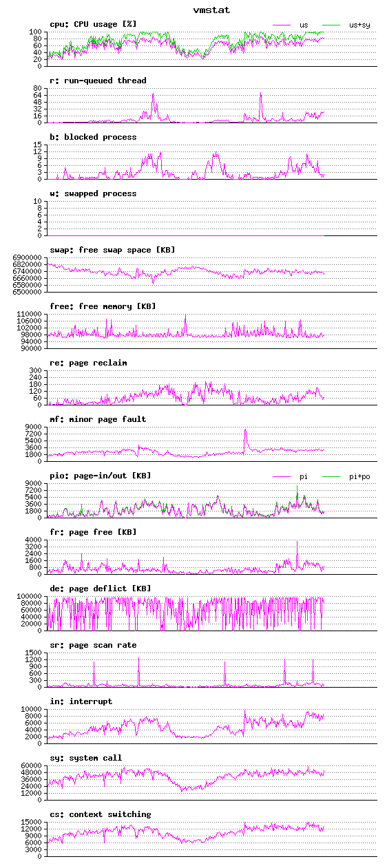This screenshot has height=868, width=387.
Task: Click 'free: free memory [KB]' heading
Action: (x=103, y=306)
